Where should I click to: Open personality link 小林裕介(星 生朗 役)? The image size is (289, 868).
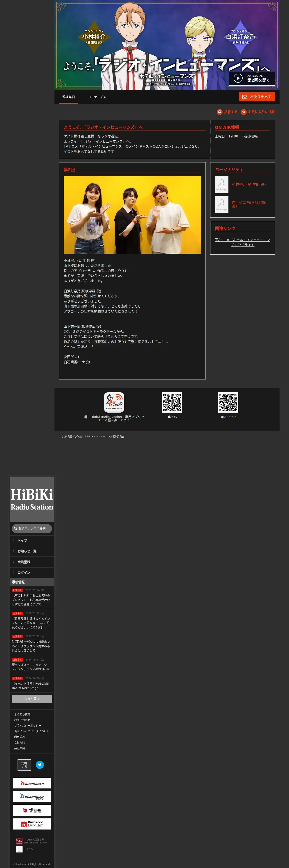(x=249, y=184)
